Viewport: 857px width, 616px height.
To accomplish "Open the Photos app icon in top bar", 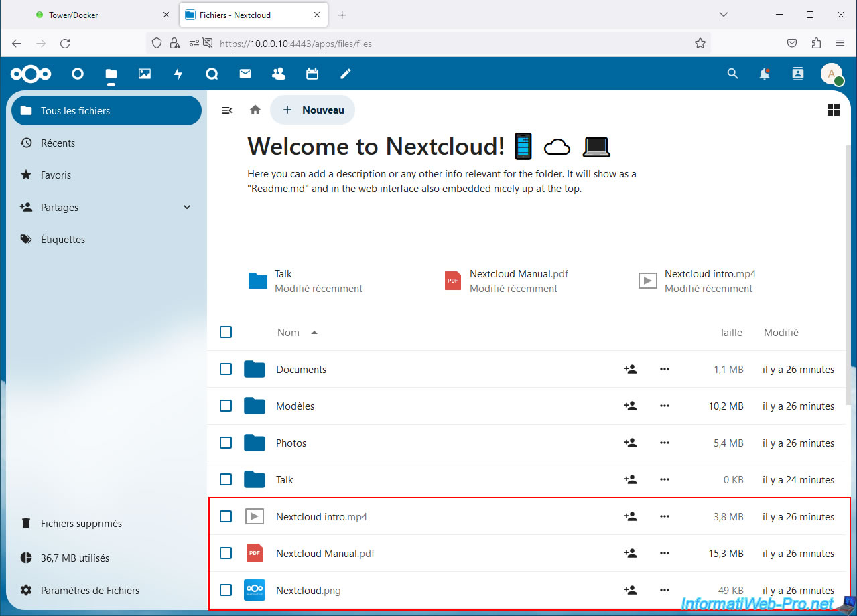I will (145, 74).
